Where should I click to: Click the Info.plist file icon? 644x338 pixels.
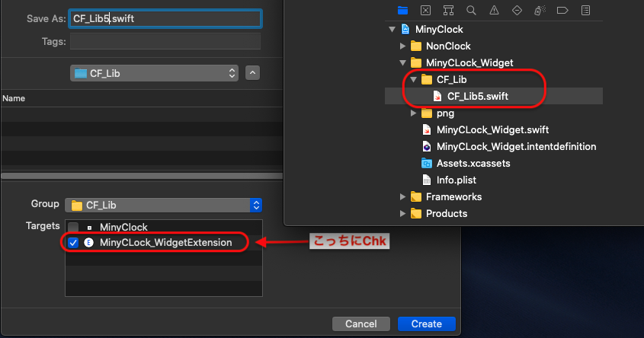427,180
